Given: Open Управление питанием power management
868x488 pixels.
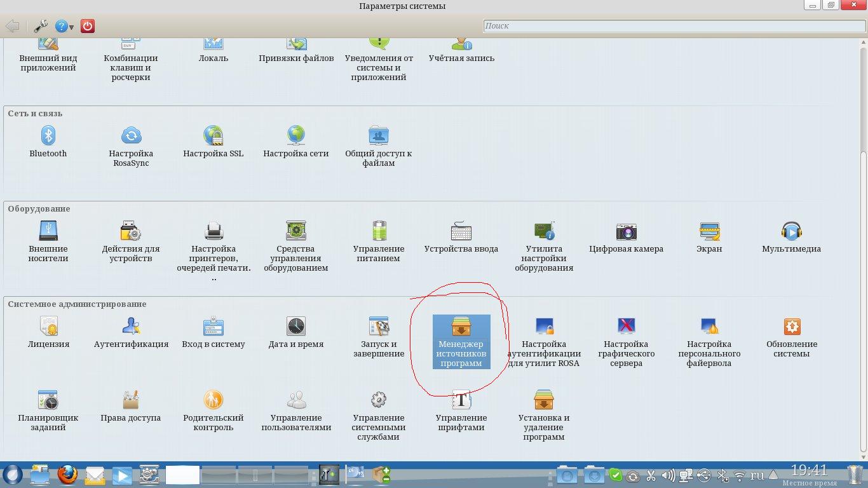Looking at the screenshot, I should [379, 241].
